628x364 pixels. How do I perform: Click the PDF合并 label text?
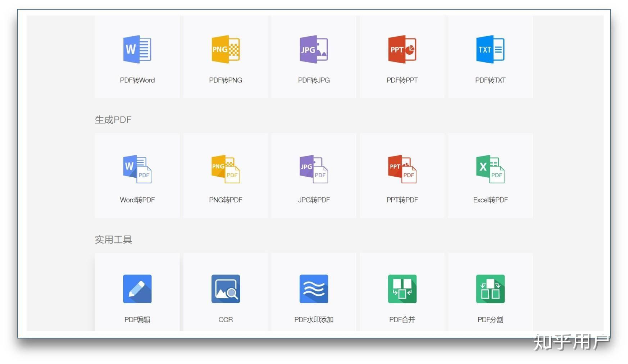coord(402,320)
